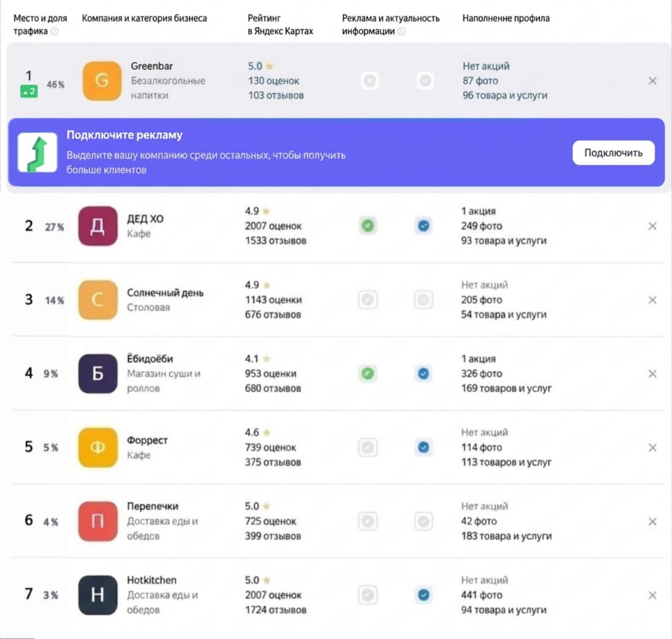
Task: Click the info icon near 'трафика'
Action: click(x=54, y=31)
